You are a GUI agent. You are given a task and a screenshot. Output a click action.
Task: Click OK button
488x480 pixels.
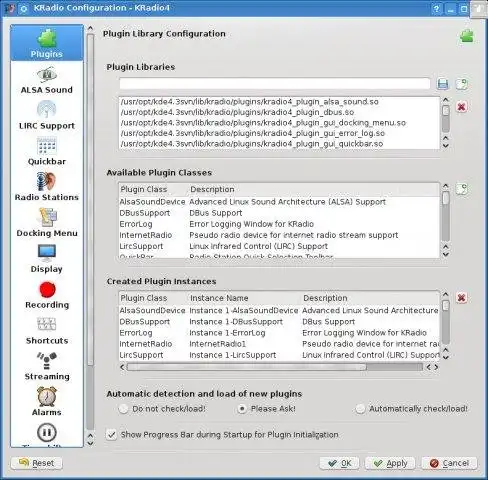click(339, 463)
